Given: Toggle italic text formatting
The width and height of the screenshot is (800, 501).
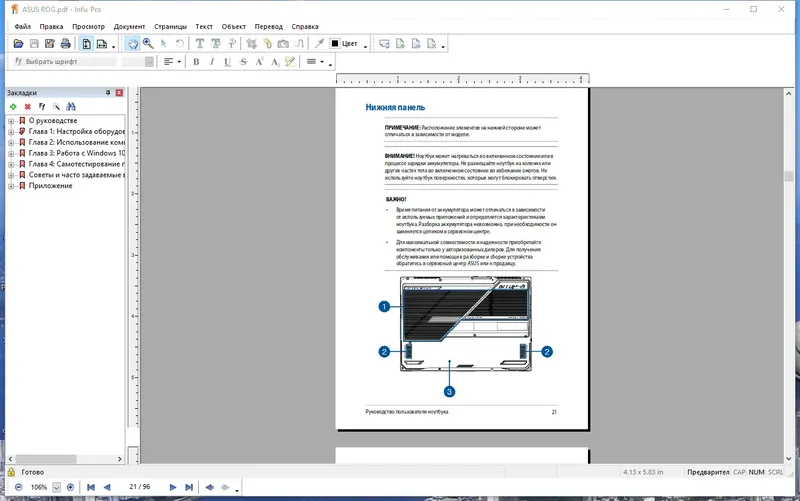Looking at the screenshot, I should [x=212, y=62].
